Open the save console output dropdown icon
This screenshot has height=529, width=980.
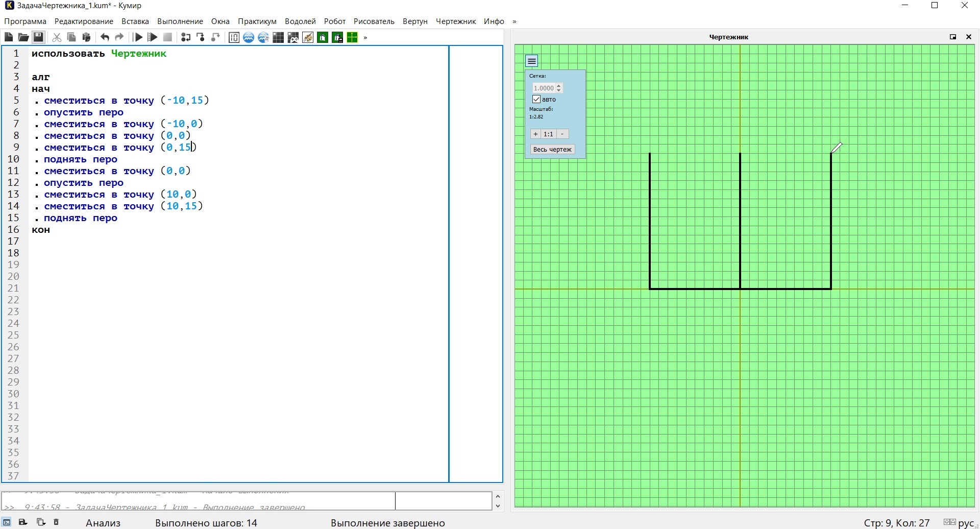pyautogui.click(x=23, y=522)
